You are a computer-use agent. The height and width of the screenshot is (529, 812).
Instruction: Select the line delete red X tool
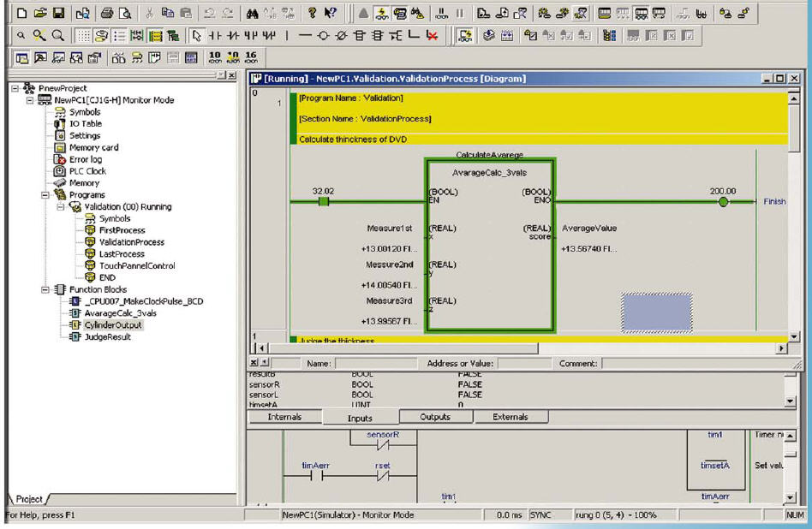432,35
